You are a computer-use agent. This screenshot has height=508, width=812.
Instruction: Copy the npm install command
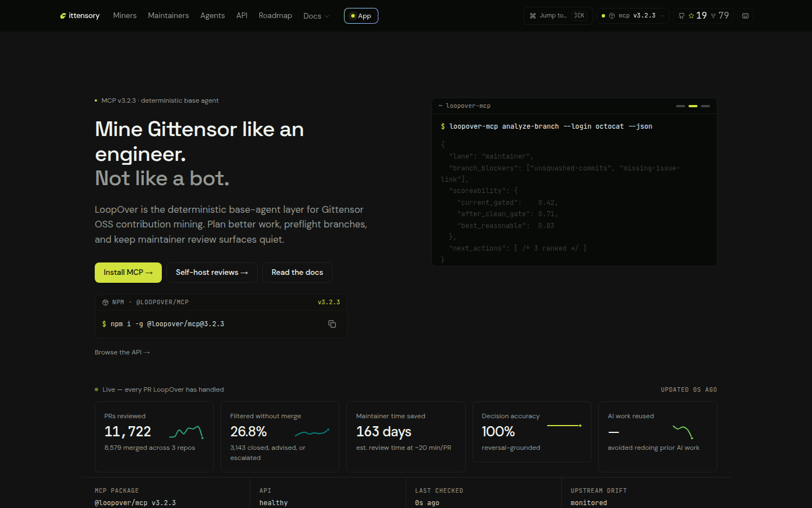point(332,324)
